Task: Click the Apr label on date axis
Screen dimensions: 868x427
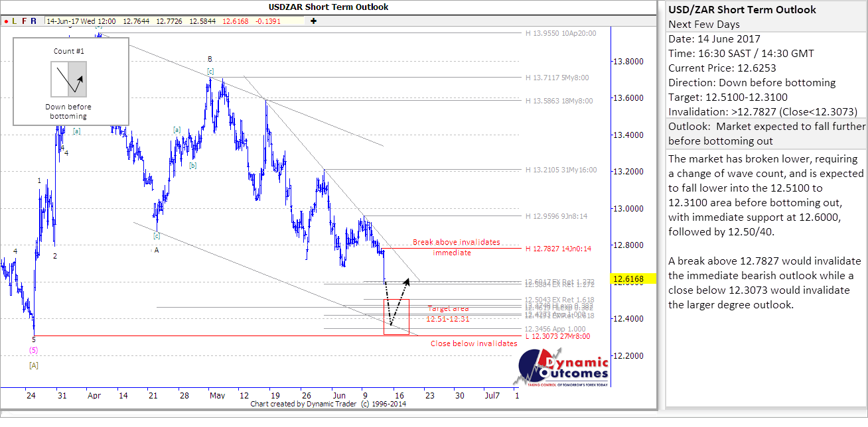Action: (94, 395)
